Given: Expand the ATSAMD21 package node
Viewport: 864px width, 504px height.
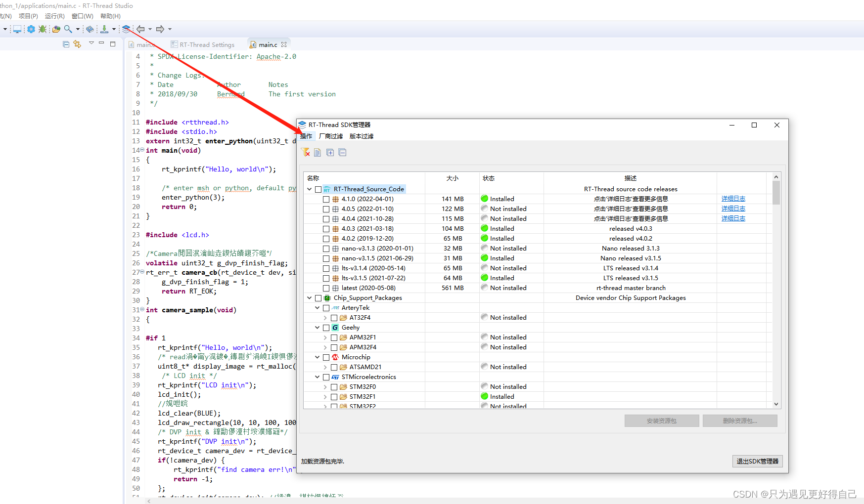Looking at the screenshot, I should [x=325, y=367].
